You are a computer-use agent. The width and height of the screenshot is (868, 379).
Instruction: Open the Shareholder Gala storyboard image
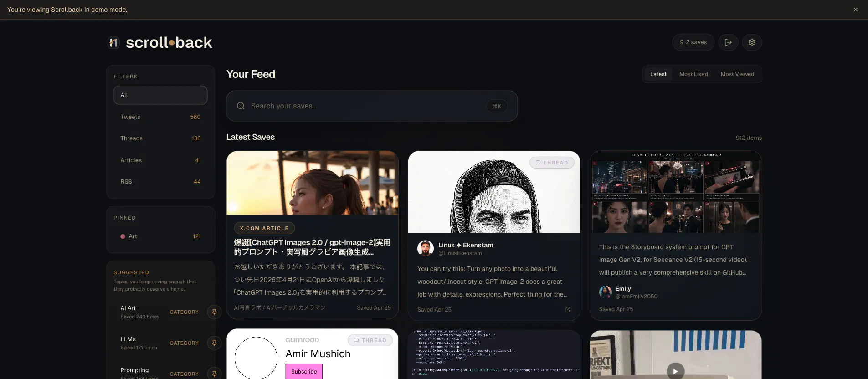point(676,192)
